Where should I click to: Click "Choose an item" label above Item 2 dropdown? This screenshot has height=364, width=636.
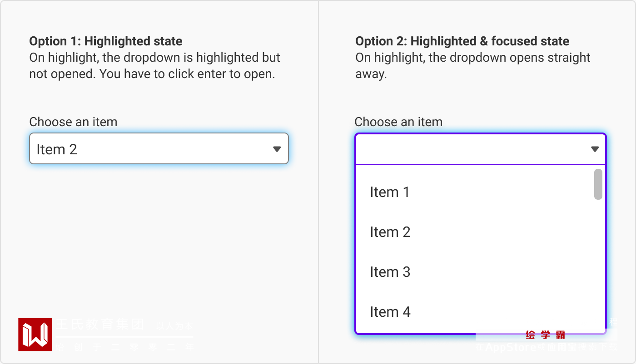click(x=73, y=122)
